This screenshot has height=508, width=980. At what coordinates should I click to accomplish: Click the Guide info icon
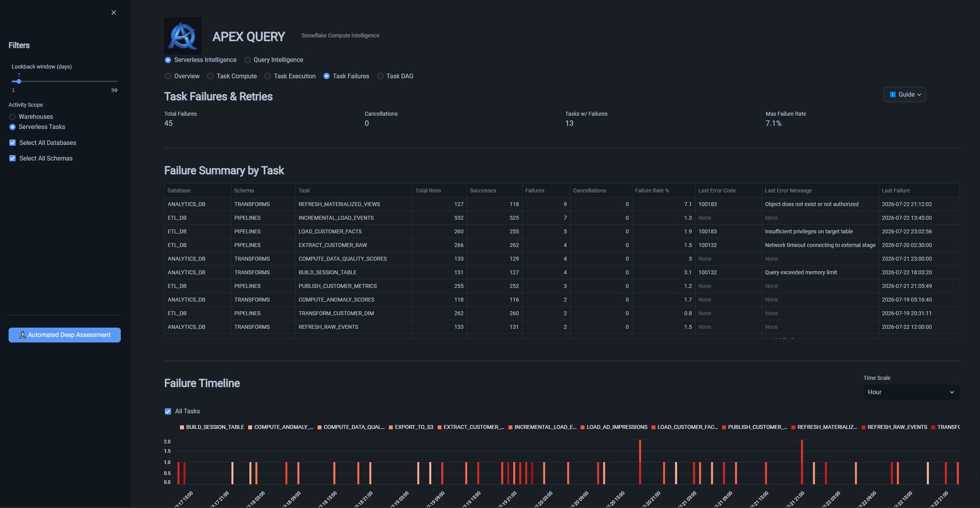pos(893,95)
